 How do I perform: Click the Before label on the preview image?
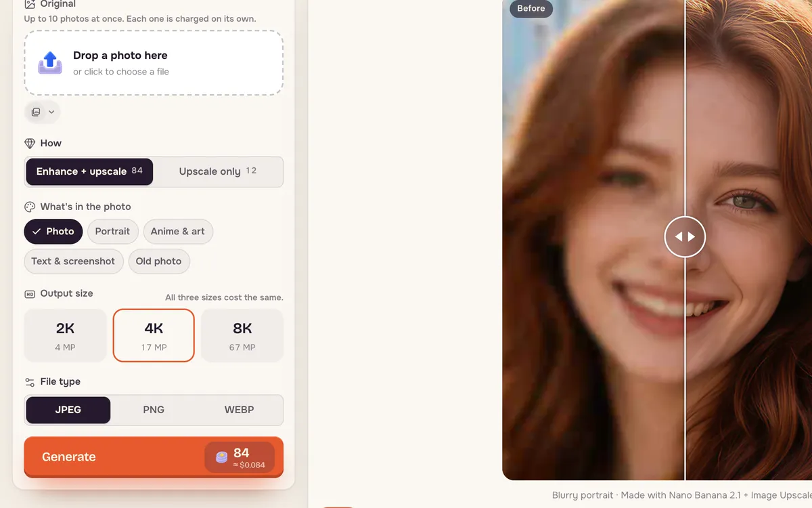531,9
